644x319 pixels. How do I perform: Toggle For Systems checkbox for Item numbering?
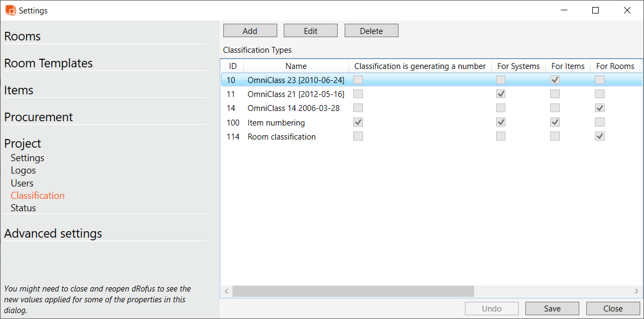501,122
